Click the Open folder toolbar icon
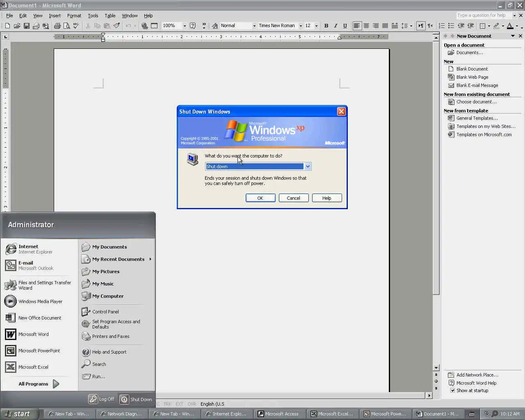 coord(17,25)
